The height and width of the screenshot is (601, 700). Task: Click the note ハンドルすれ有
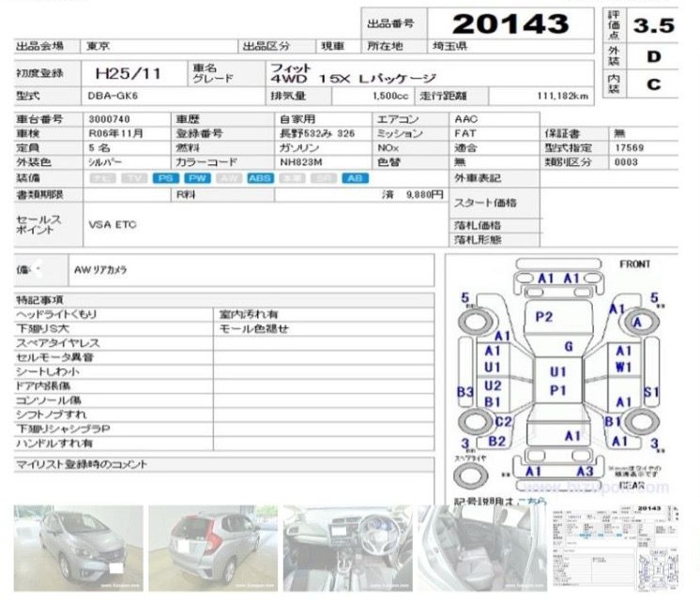[x=54, y=443]
